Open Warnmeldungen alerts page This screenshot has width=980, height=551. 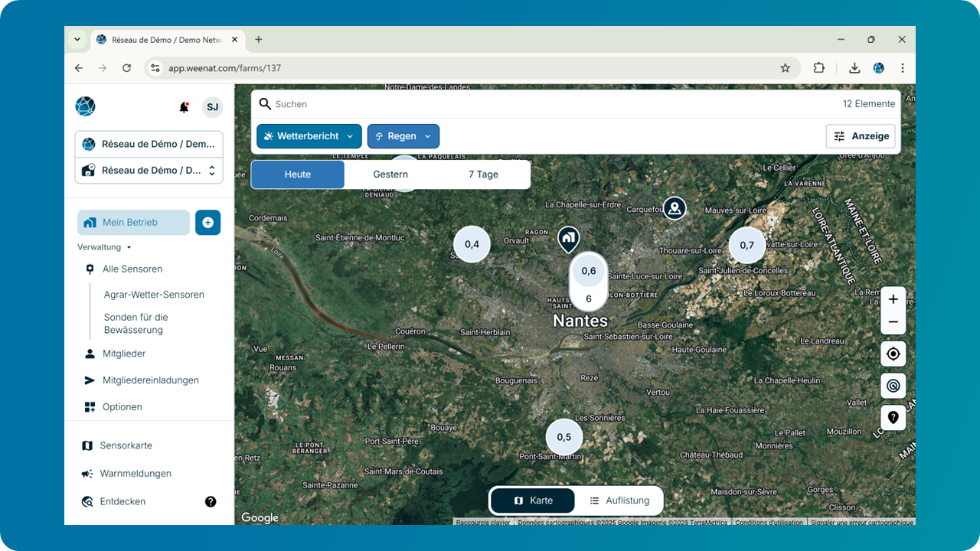pos(136,474)
